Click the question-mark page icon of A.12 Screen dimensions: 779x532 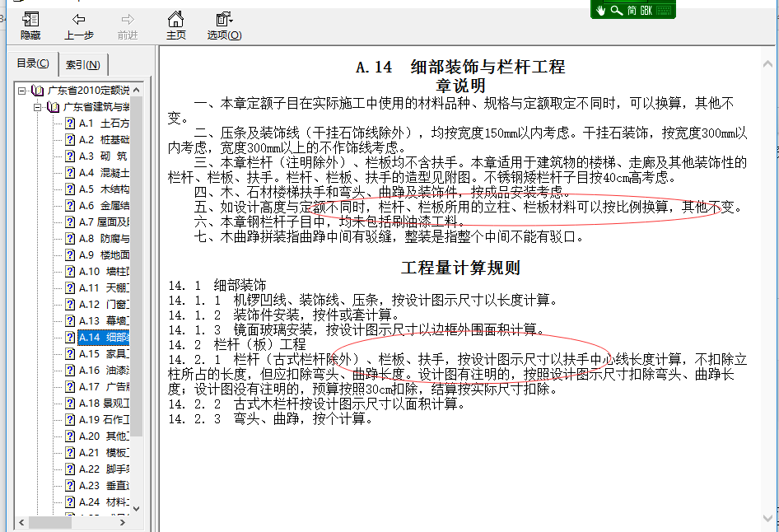click(x=70, y=304)
